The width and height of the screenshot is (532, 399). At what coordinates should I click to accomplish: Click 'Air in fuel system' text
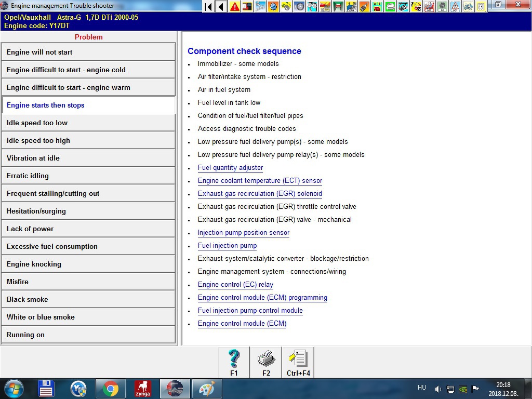[224, 89]
